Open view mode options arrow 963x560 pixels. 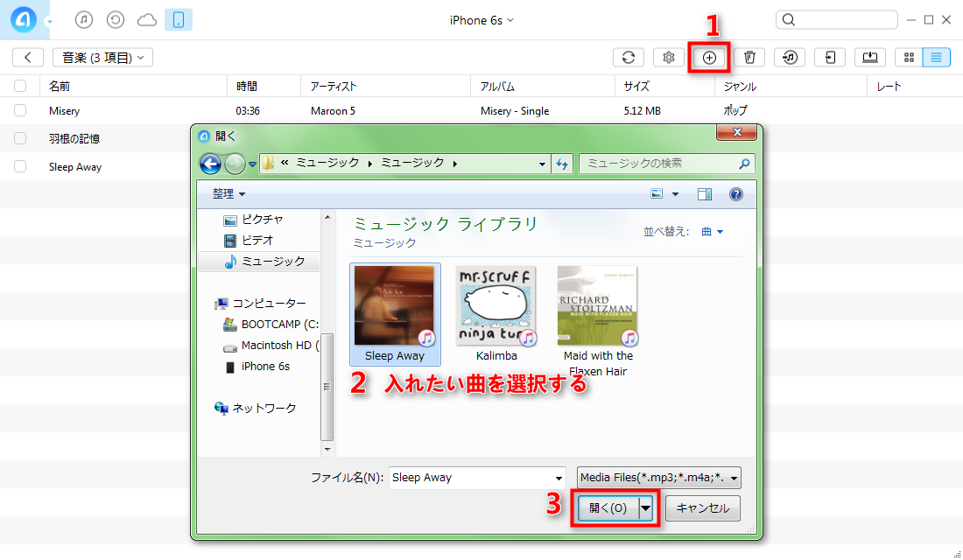[x=675, y=194]
